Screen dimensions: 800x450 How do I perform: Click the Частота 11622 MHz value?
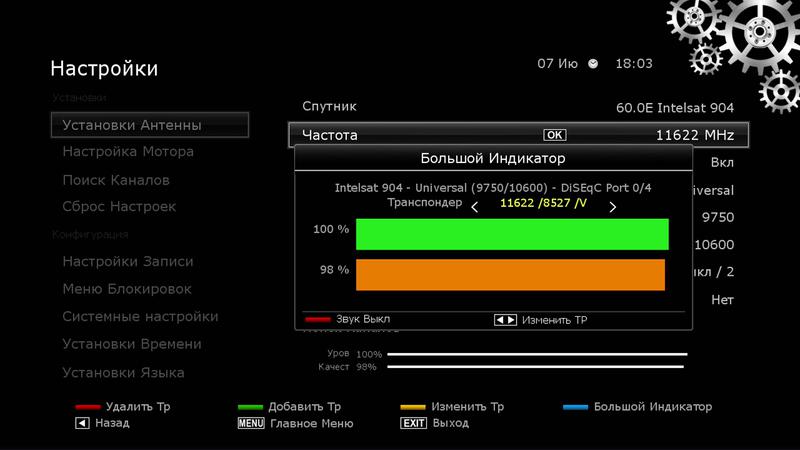(x=694, y=135)
